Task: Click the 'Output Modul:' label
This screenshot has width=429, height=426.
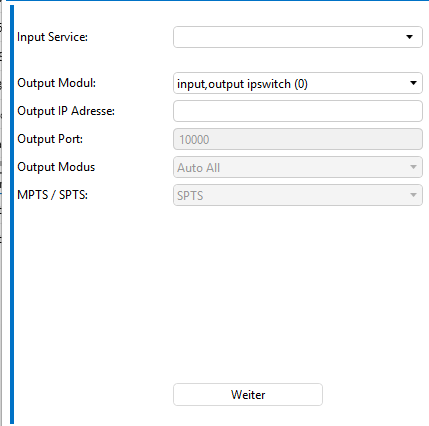Action: 56,83
